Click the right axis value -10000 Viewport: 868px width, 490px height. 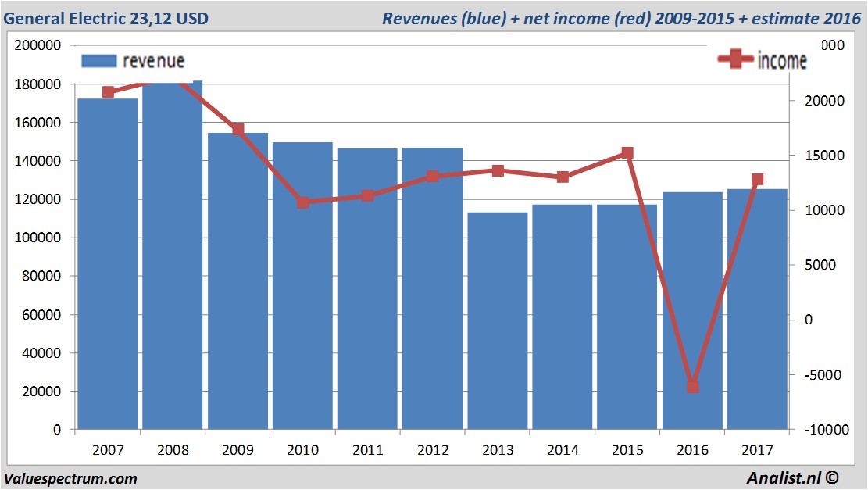coord(826,430)
